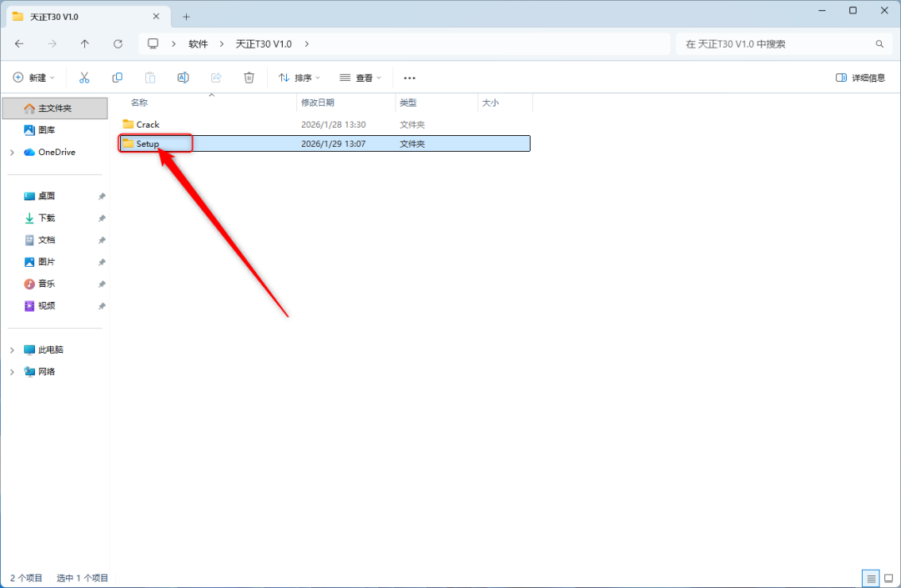Click chevron before 软件 in address bar
Image resolution: width=901 pixels, height=588 pixels.
tap(174, 43)
